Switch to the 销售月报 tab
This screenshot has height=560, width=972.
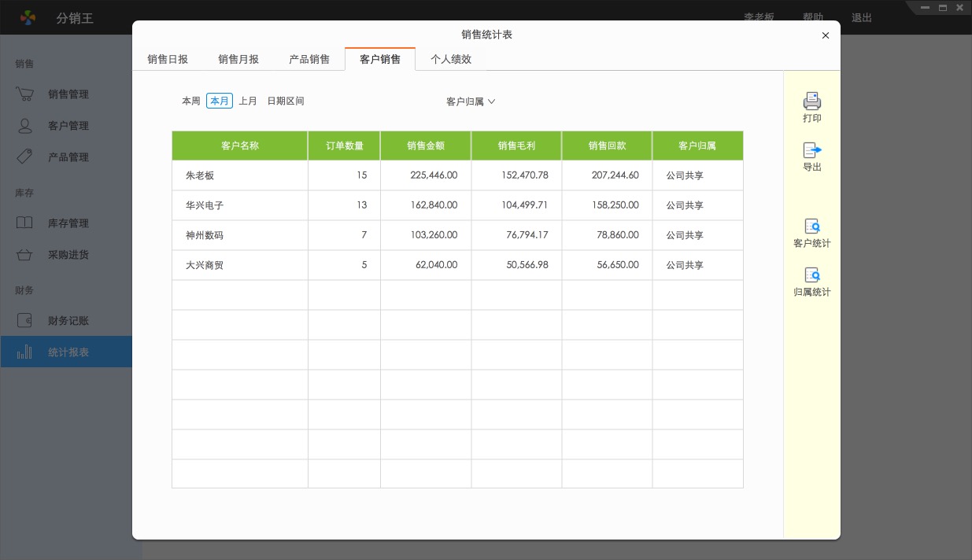(238, 59)
